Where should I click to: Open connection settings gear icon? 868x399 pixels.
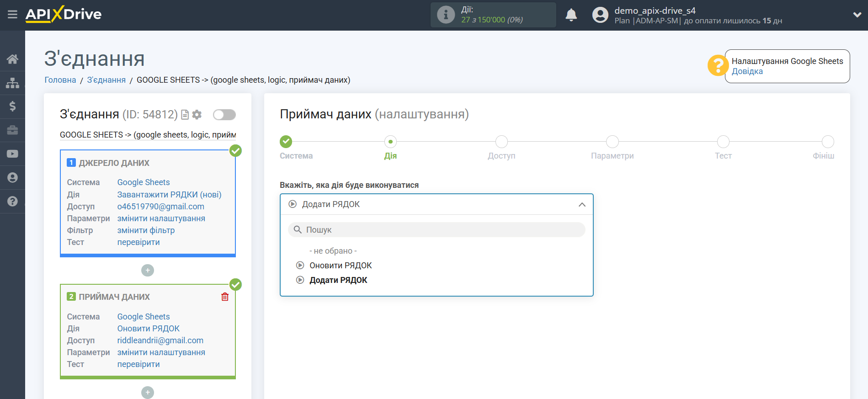coord(197,115)
